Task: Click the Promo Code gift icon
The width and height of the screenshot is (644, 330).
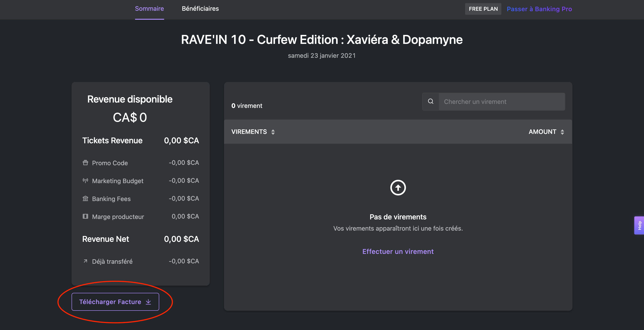Action: (x=85, y=163)
